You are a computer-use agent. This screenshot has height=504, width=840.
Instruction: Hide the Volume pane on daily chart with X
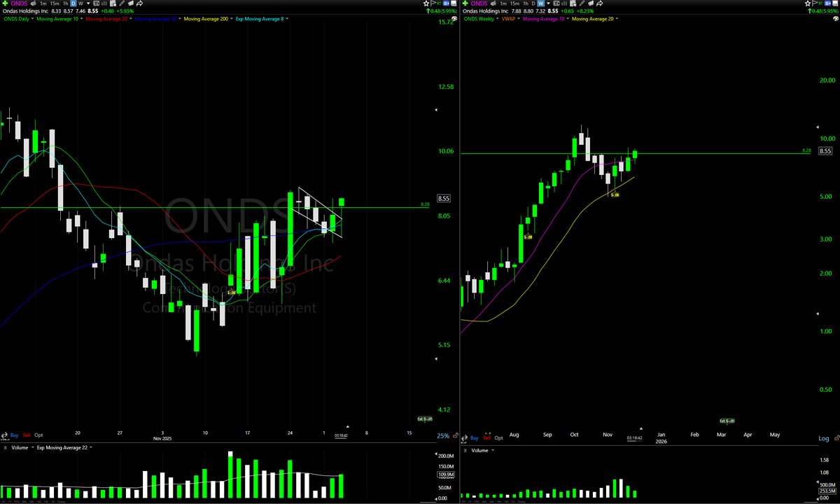6,447
